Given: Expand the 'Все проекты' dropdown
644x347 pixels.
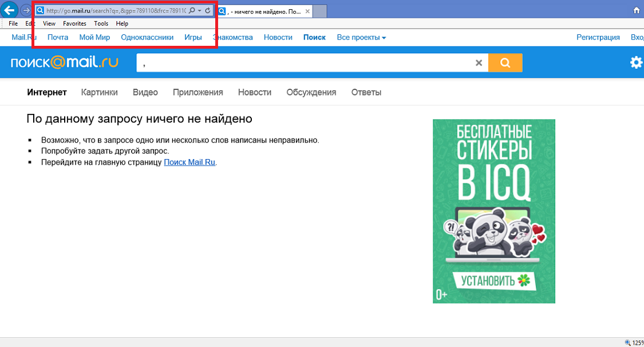Looking at the screenshot, I should (361, 37).
